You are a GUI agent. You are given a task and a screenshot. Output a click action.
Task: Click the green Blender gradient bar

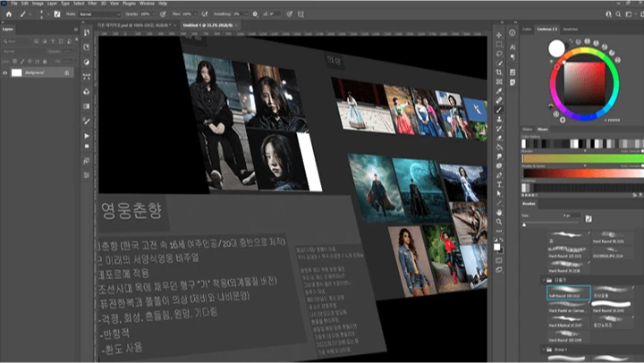(x=583, y=158)
